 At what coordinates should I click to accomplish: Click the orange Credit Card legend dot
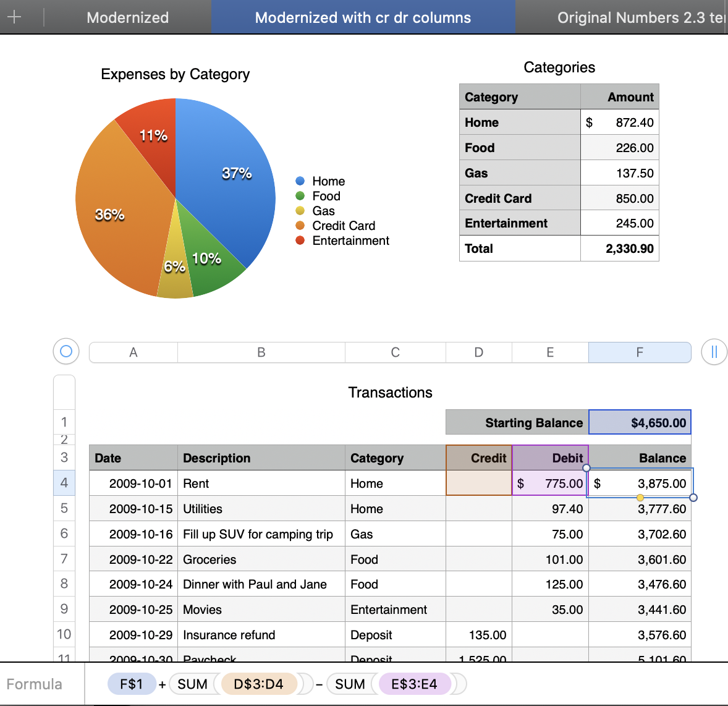300,226
